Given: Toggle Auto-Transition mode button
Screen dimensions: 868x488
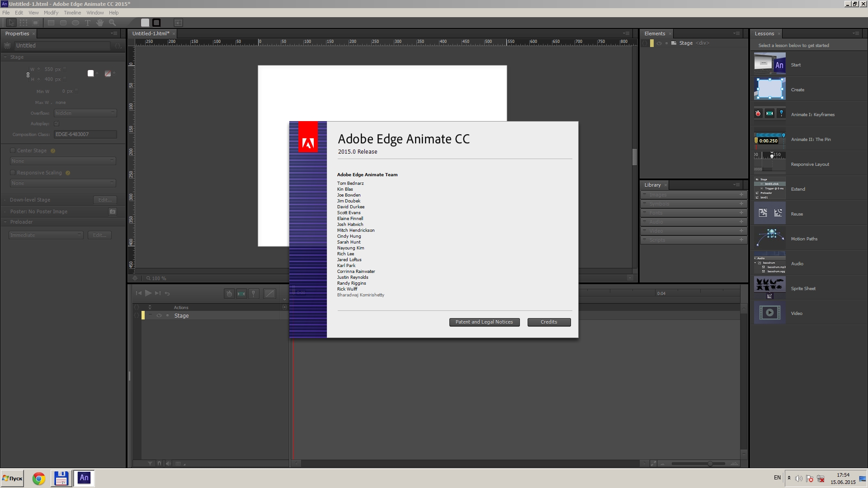Looking at the screenshot, I should tap(241, 294).
